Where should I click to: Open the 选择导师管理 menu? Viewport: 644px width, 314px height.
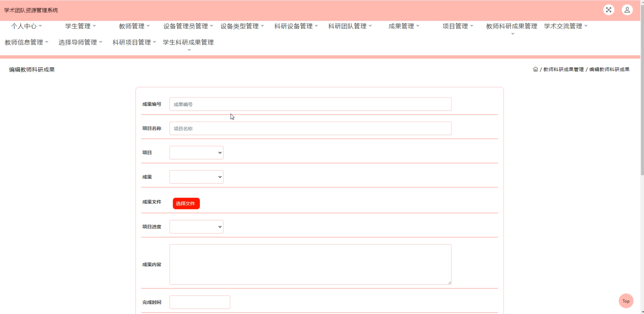point(80,42)
